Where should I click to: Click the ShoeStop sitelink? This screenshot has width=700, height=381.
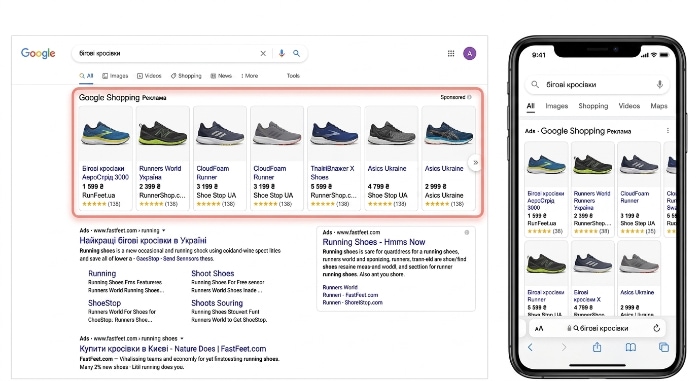click(x=104, y=303)
